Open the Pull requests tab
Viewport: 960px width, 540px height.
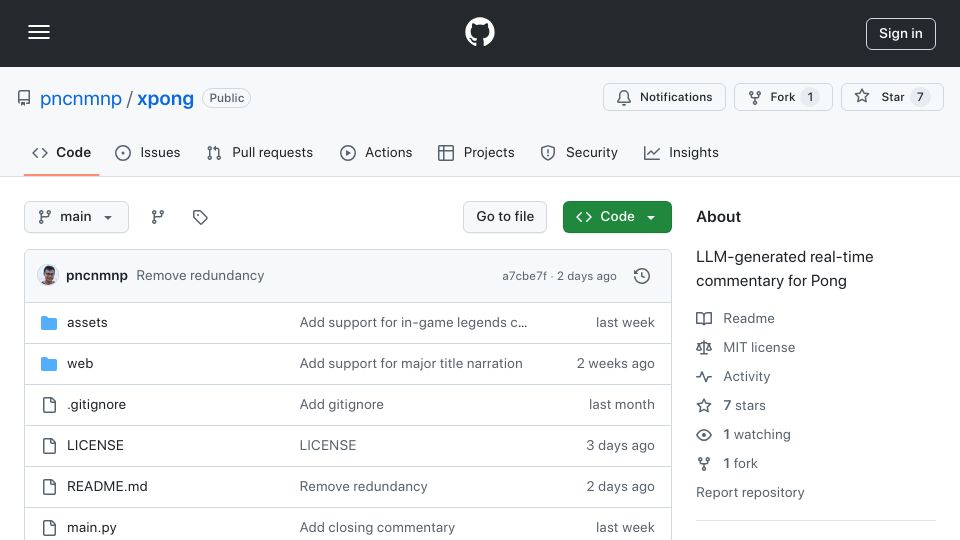click(260, 152)
